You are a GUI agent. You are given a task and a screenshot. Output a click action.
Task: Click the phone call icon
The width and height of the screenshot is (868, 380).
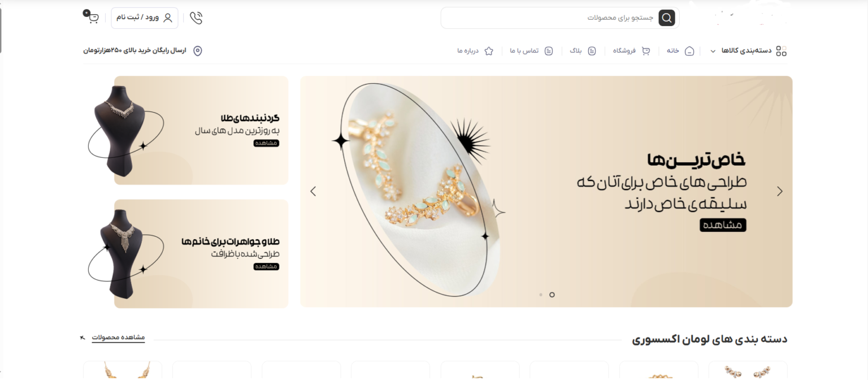[x=196, y=18]
